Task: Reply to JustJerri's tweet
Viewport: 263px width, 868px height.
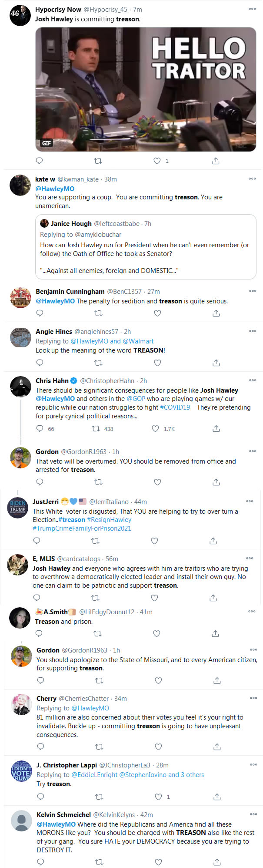Action: point(37,541)
